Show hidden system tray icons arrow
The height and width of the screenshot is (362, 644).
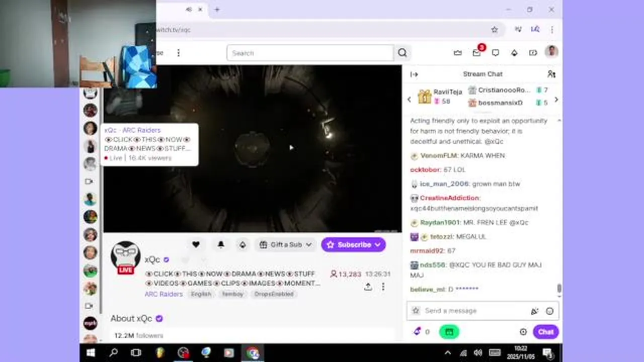point(447,352)
